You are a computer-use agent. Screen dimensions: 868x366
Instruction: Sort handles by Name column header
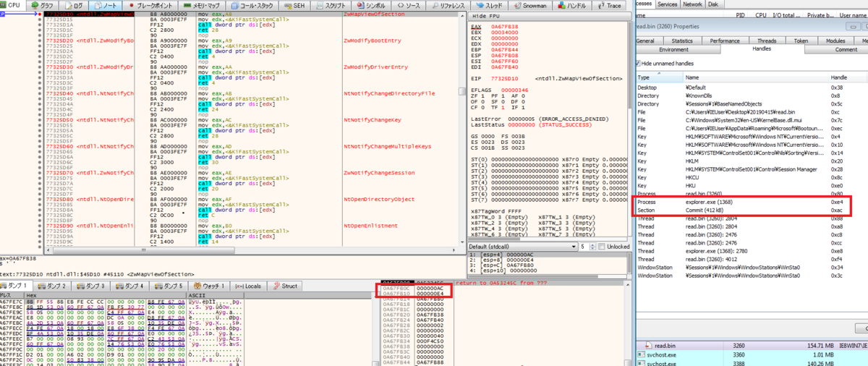tap(756, 77)
